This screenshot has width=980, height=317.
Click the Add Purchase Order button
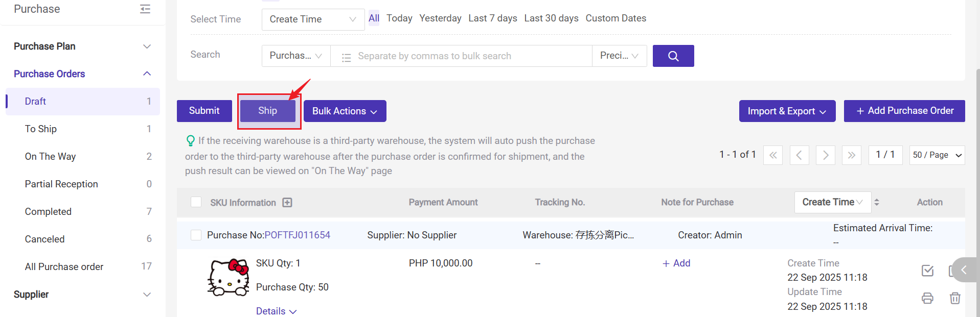point(904,111)
